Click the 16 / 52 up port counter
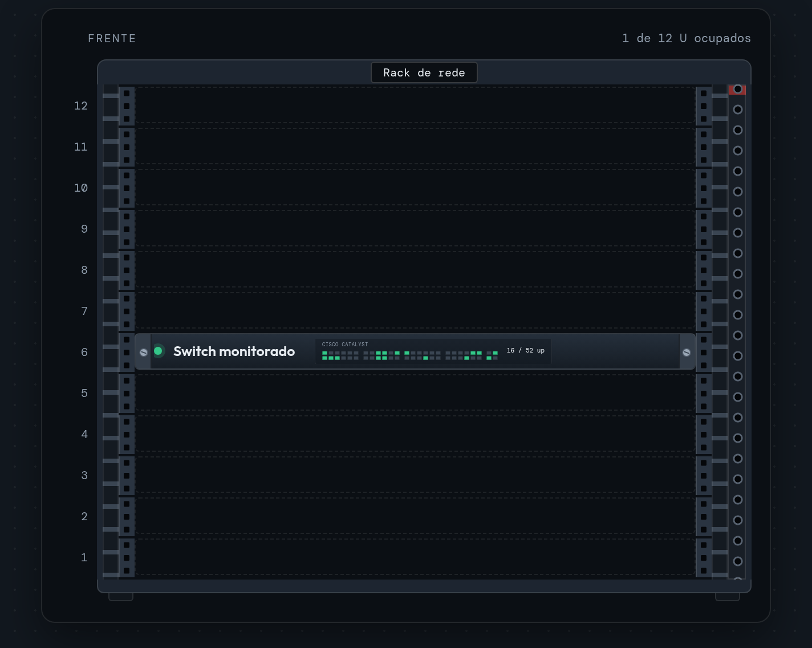This screenshot has width=812, height=648. 525,351
